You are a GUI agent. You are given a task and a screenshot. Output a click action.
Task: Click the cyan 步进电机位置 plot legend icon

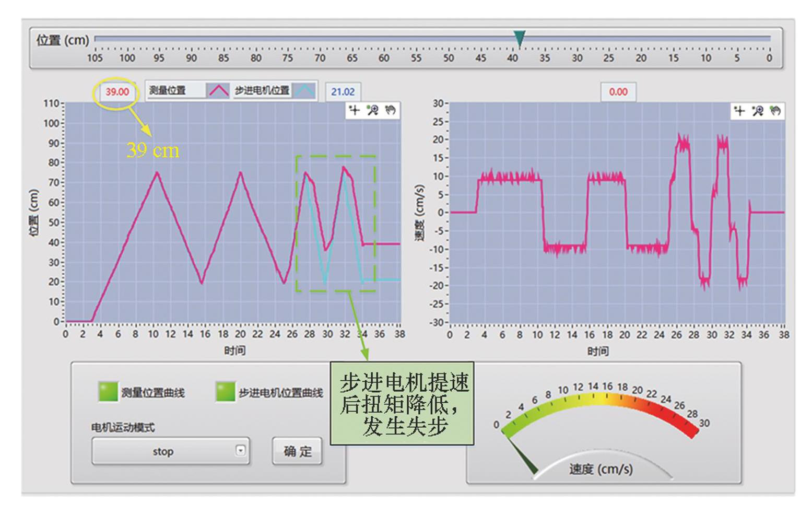tap(304, 91)
